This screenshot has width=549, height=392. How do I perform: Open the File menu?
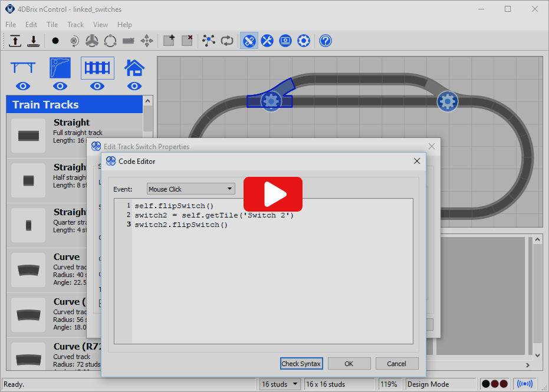click(11, 25)
